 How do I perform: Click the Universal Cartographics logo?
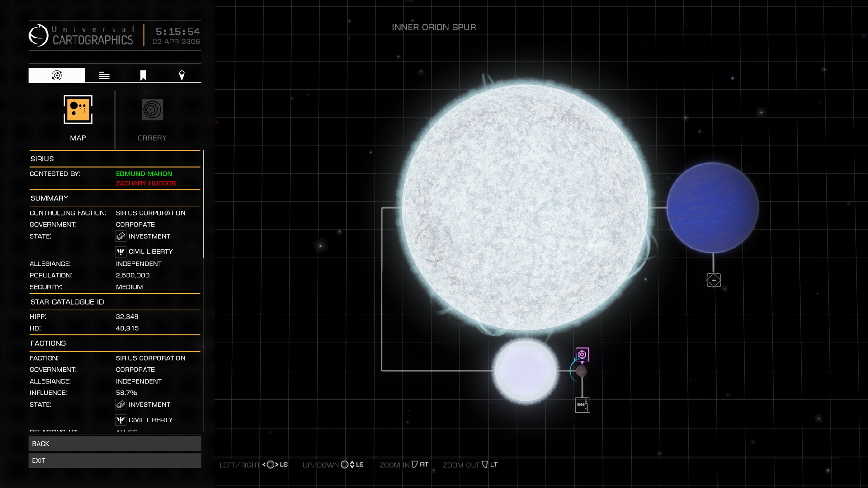coord(39,35)
